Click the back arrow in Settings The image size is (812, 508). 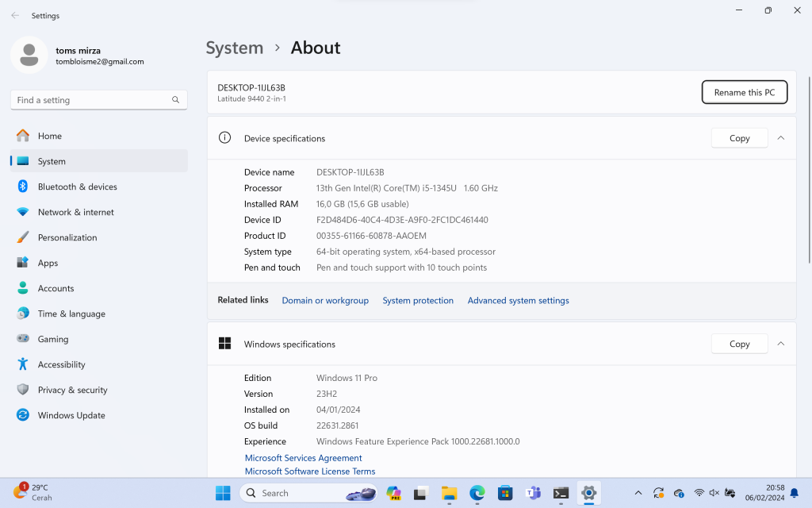(x=15, y=16)
